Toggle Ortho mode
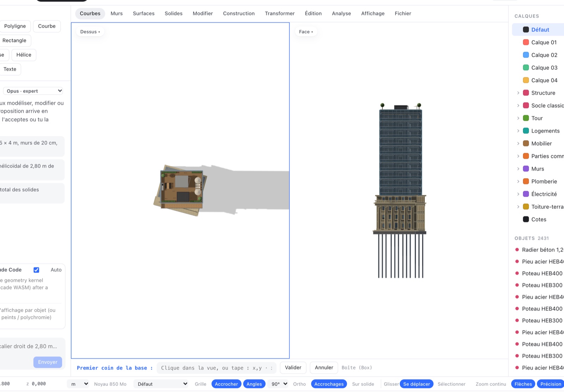This screenshot has width=564, height=392. tap(300, 384)
